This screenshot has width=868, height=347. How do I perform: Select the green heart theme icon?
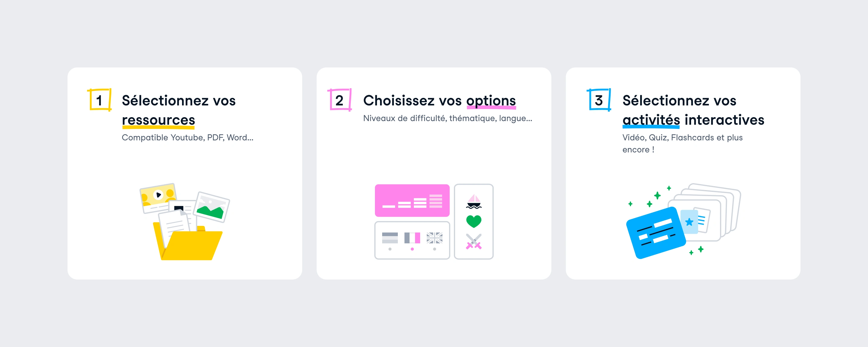474,221
